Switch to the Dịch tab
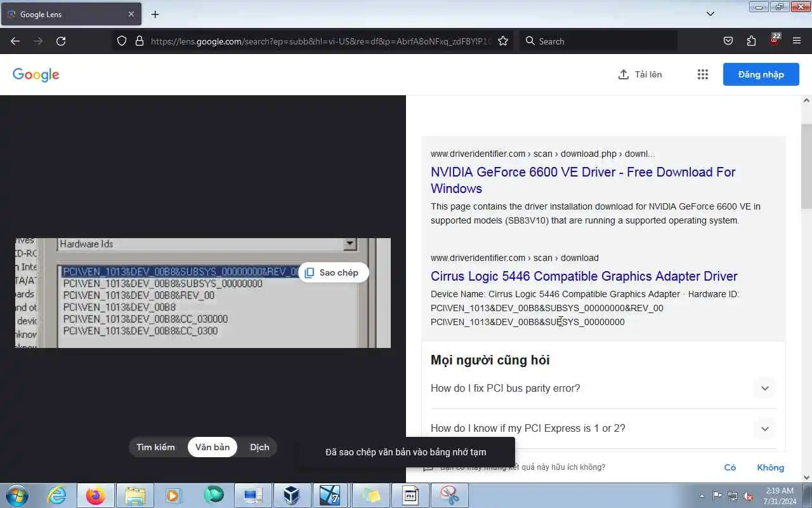This screenshot has height=508, width=812. (x=259, y=447)
